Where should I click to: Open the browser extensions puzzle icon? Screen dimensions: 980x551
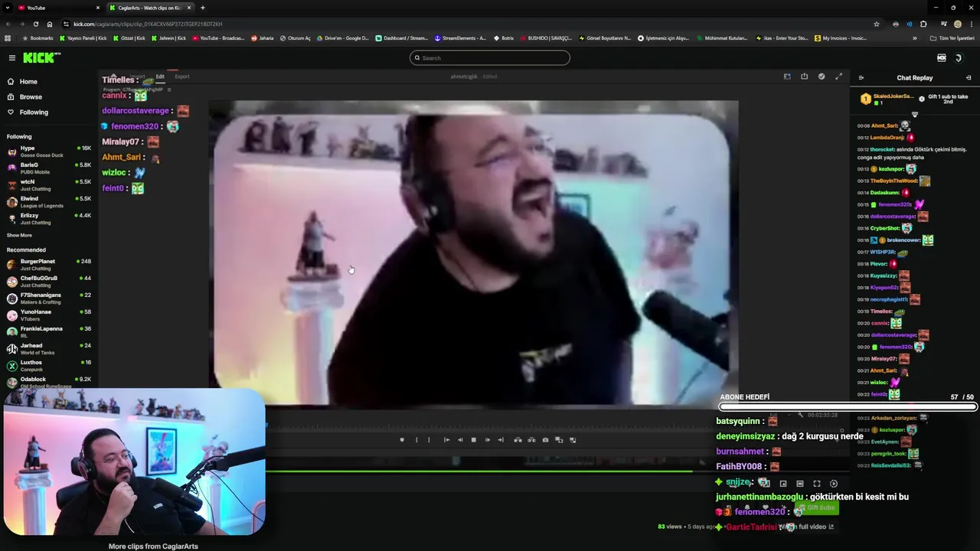pyautogui.click(x=923, y=24)
